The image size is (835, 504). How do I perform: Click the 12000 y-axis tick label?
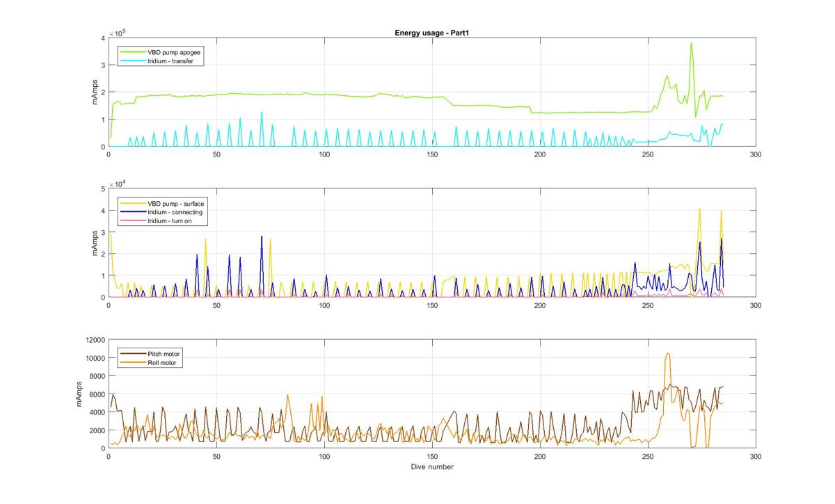click(x=95, y=340)
